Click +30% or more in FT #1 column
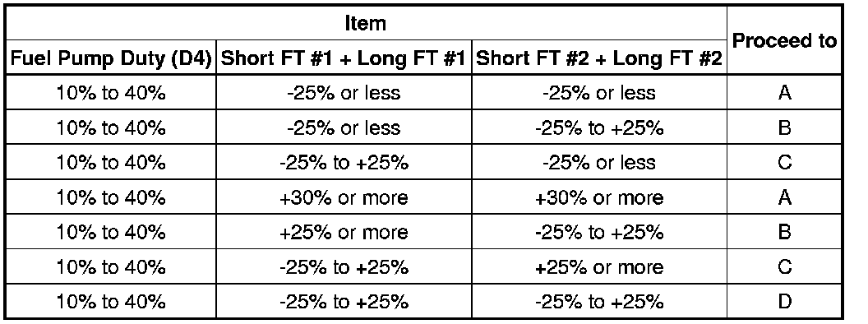This screenshot has height=324, width=868. pos(344,197)
